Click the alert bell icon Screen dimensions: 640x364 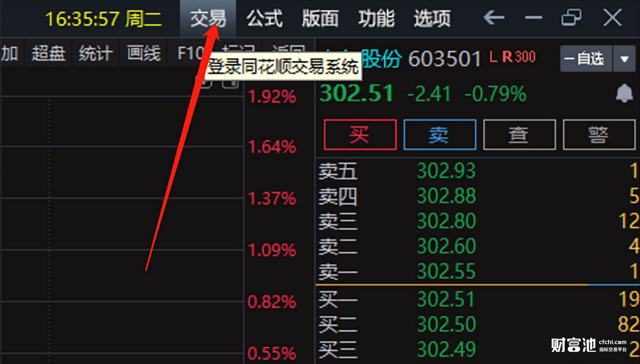624,93
